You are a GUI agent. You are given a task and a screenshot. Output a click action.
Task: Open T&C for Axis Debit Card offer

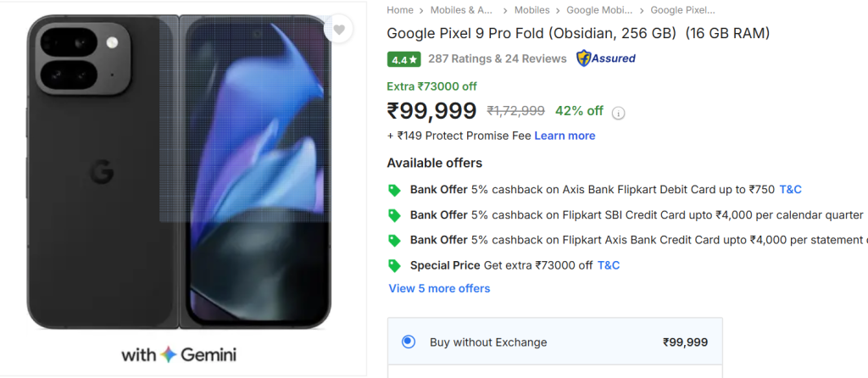[x=790, y=190]
